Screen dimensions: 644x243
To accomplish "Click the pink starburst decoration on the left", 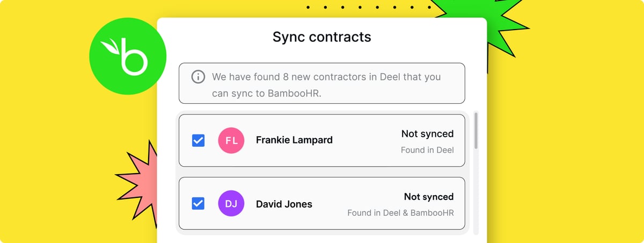I will click(x=137, y=180).
